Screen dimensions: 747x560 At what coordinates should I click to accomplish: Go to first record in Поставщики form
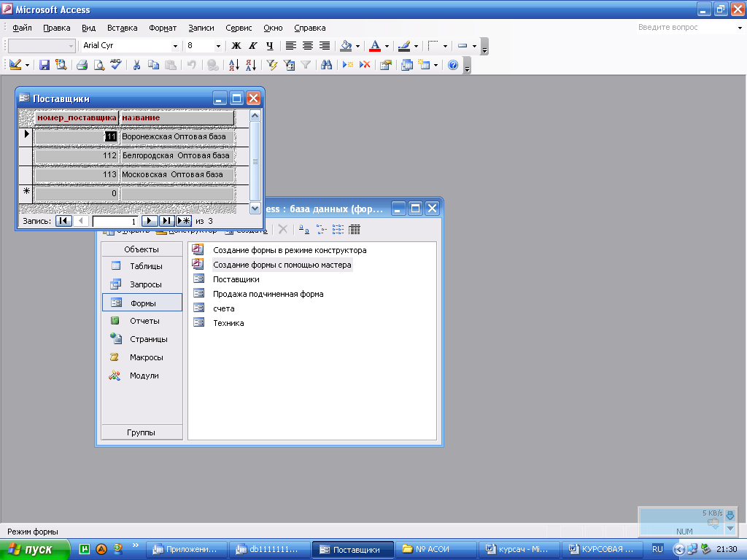(x=63, y=221)
